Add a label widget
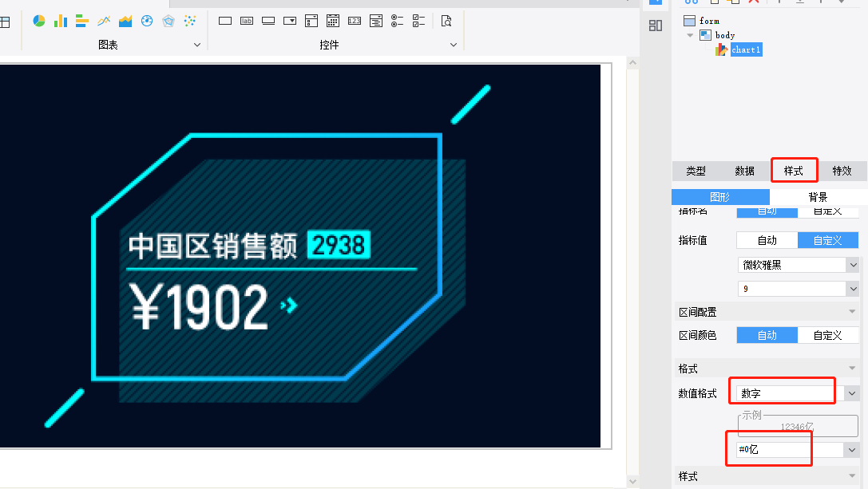The image size is (868, 489). (246, 21)
